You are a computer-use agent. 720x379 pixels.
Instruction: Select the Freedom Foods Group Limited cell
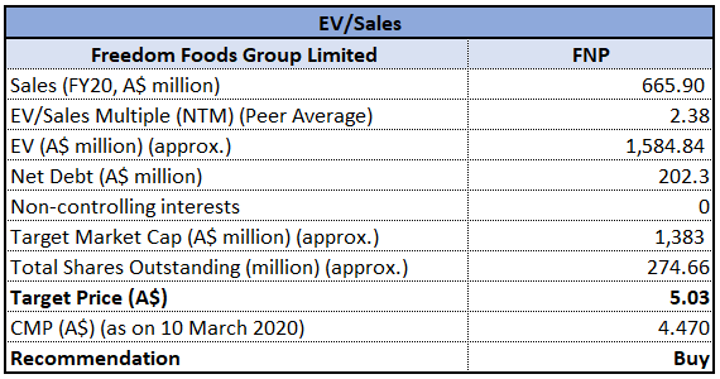pos(237,55)
